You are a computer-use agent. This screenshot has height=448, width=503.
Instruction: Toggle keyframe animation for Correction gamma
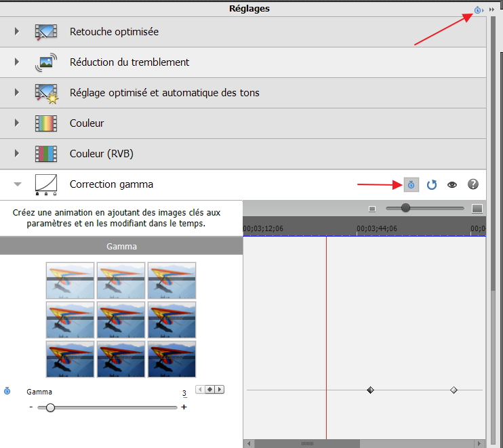[411, 184]
